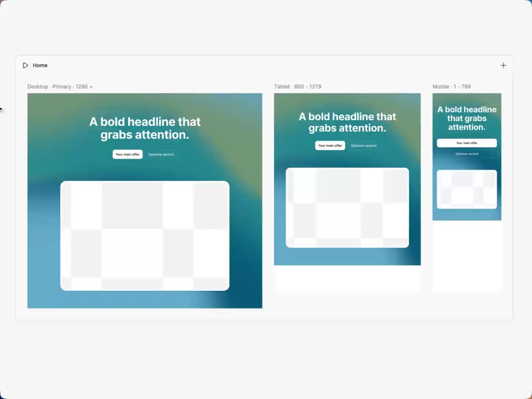Screen dimensions: 532x399
Task: Click the empty white area below mobile frame
Action: tap(467, 256)
